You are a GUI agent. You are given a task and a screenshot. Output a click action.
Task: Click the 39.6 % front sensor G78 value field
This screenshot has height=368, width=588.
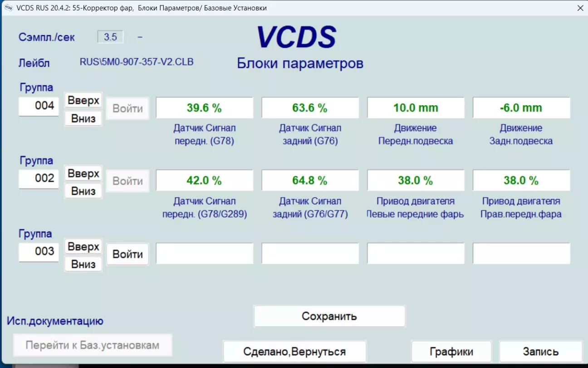pos(204,108)
